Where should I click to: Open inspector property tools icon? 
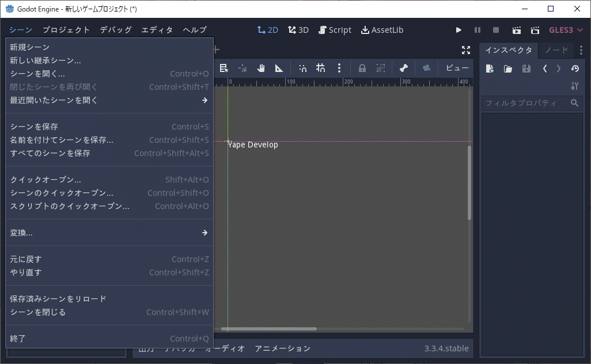pyautogui.click(x=575, y=86)
